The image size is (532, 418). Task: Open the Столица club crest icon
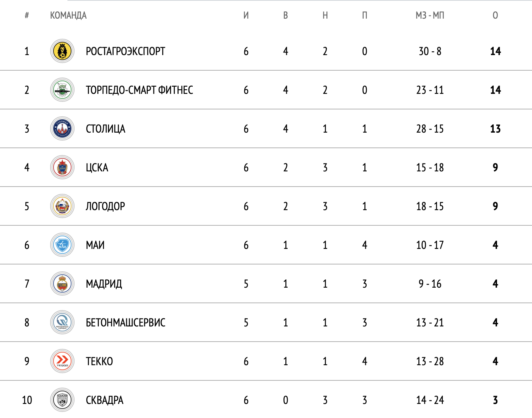[x=62, y=129]
